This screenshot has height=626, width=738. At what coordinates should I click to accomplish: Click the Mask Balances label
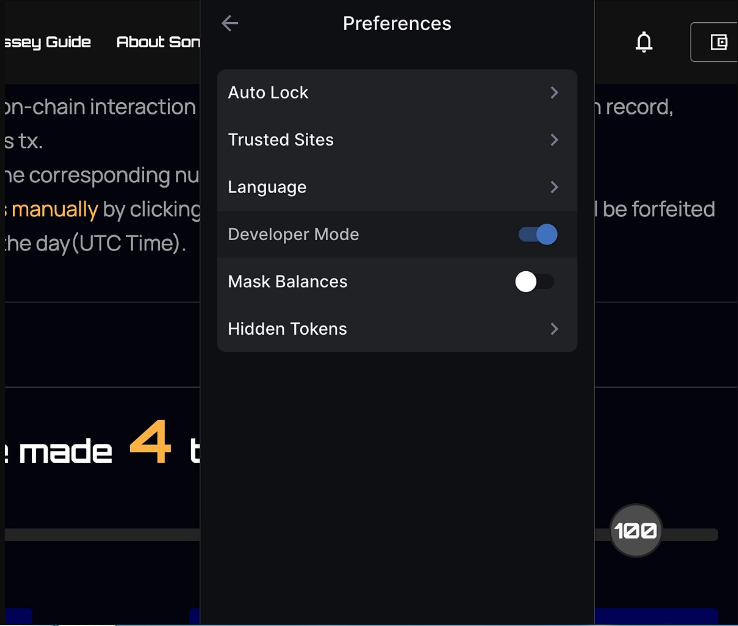(x=288, y=282)
